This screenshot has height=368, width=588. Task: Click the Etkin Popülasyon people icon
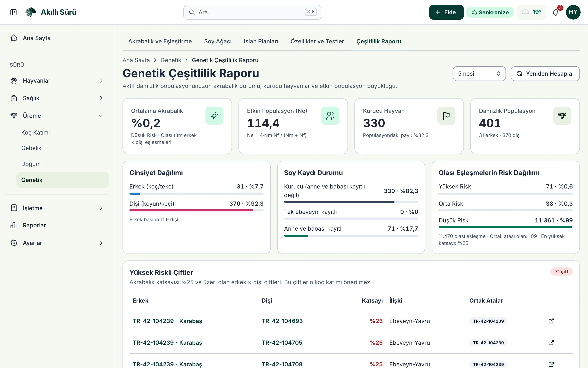tap(330, 116)
